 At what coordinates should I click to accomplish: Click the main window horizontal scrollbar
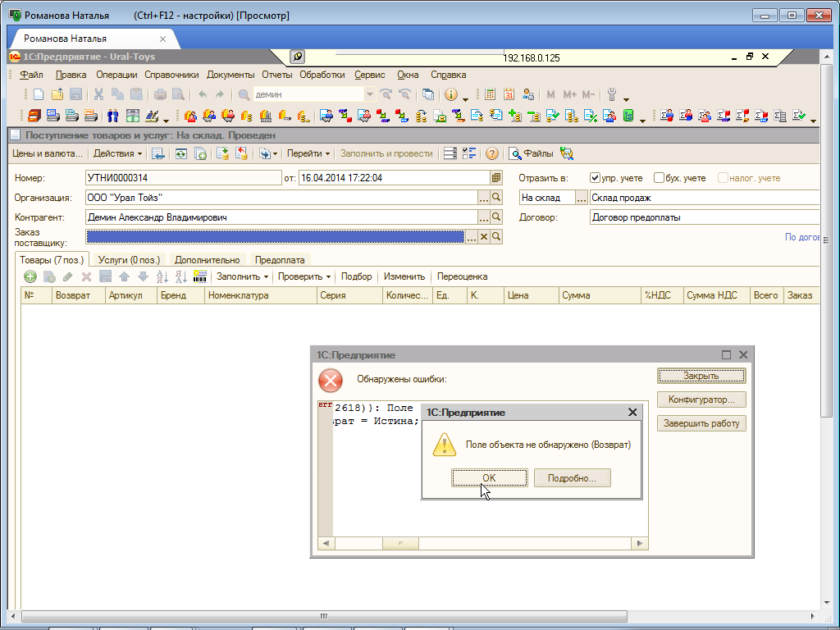pos(324,616)
